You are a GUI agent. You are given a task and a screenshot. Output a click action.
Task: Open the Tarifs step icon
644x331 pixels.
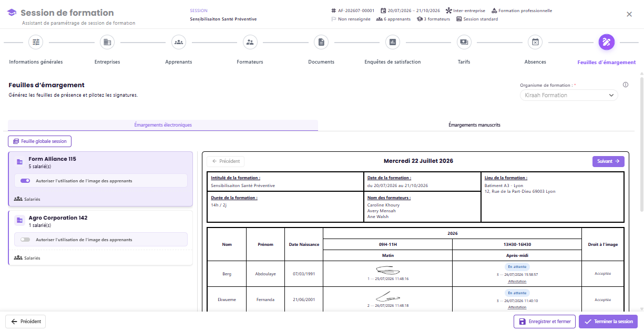(464, 42)
